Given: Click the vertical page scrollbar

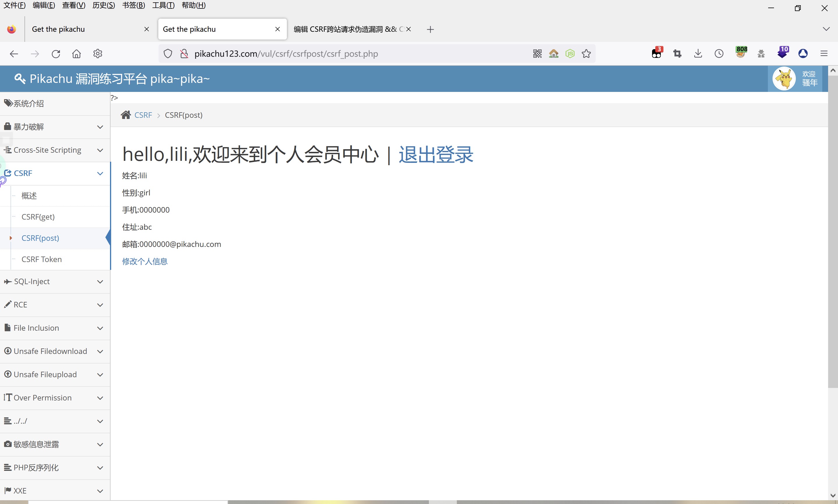Looking at the screenshot, I should [832, 231].
